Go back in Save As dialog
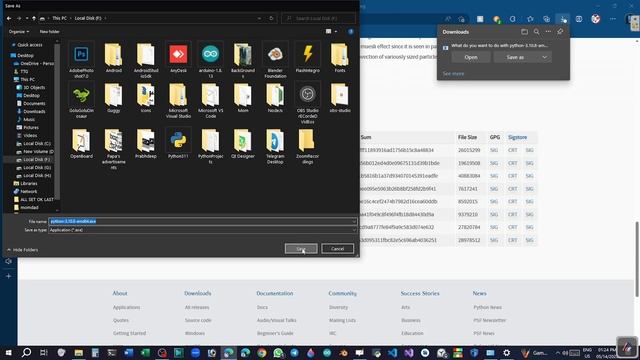This screenshot has height=360, width=640. 9,18
